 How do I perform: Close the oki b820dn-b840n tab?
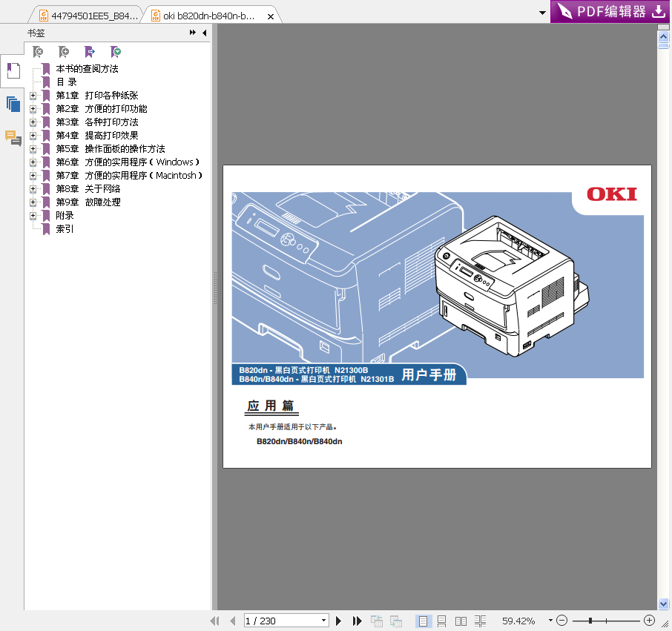point(271,17)
